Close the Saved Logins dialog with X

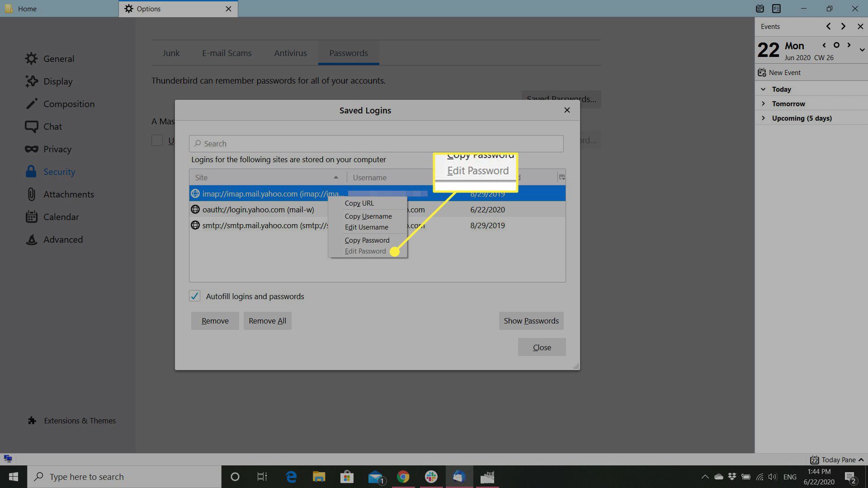(x=567, y=110)
